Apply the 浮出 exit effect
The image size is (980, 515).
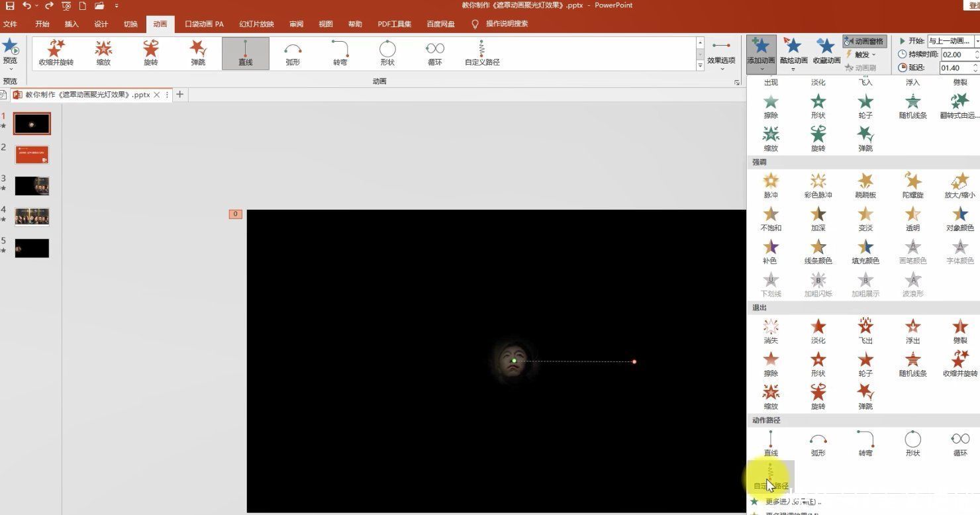pos(912,331)
